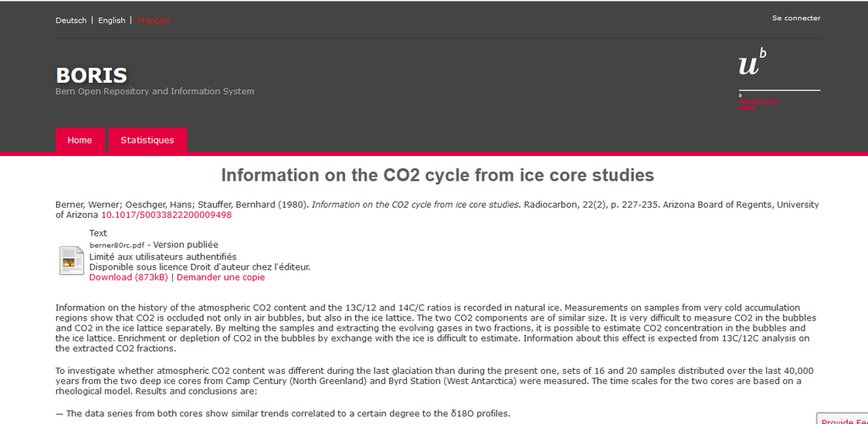Open the Statistiques tab

[x=147, y=140]
